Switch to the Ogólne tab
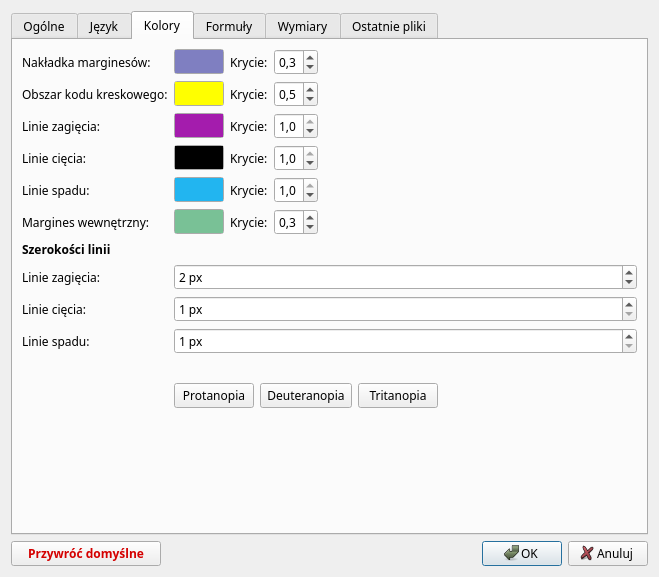Screen dimensions: 659x577 point(44,26)
